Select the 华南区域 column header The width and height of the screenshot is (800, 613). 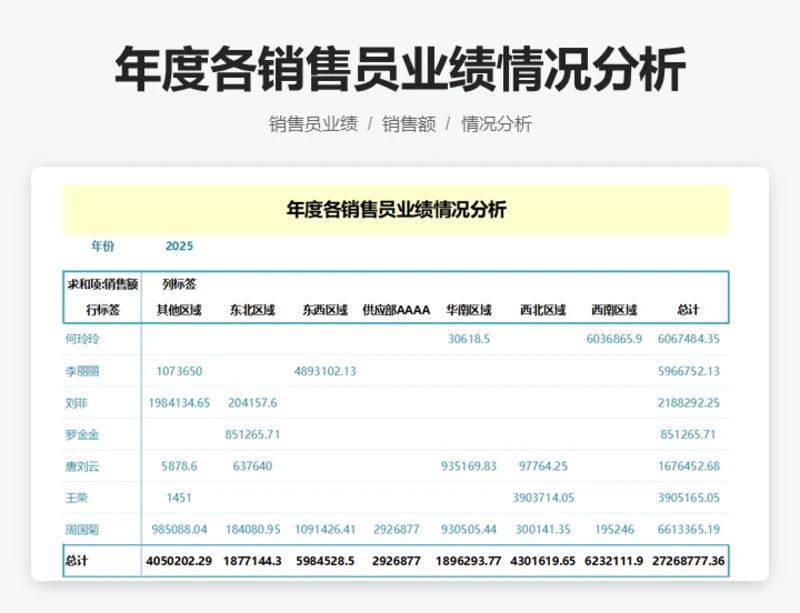tap(469, 310)
